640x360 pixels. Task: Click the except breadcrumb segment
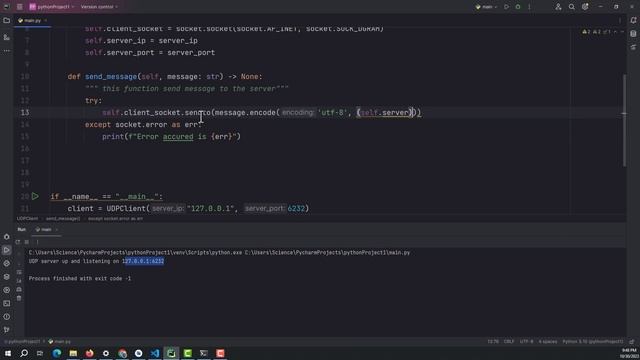[116, 219]
